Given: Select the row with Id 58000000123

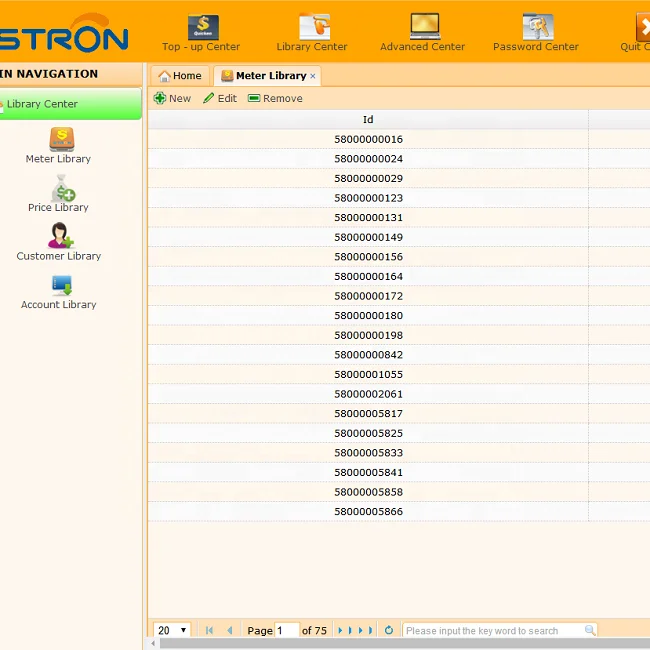Looking at the screenshot, I should pos(368,198).
